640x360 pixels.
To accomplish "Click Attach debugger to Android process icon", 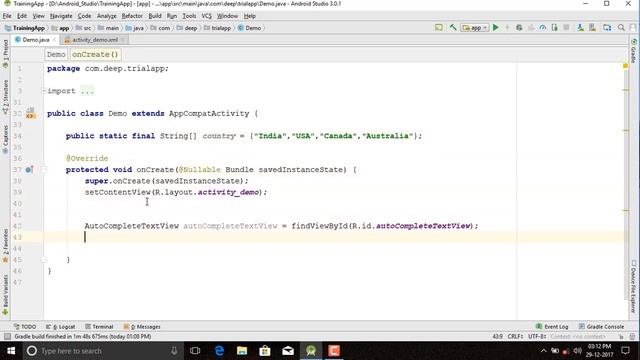I will coord(554,28).
